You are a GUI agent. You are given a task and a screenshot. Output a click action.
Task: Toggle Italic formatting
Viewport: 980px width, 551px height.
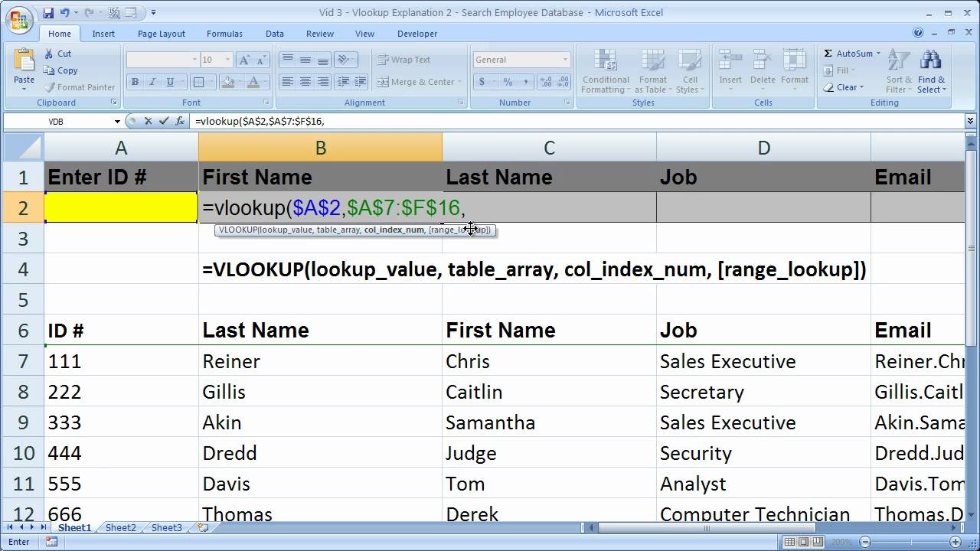tap(152, 82)
